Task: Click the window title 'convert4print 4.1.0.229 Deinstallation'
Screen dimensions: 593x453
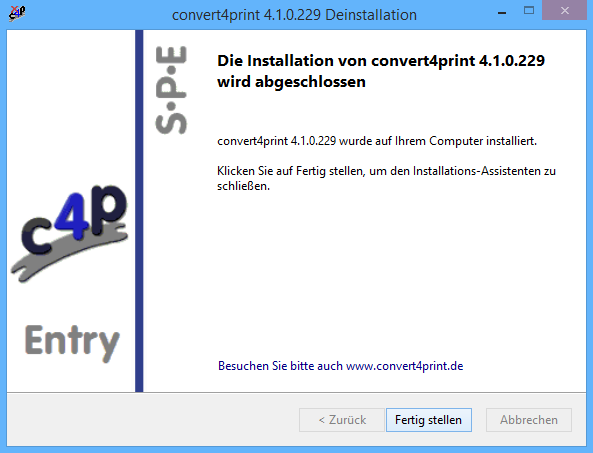Action: pos(294,15)
